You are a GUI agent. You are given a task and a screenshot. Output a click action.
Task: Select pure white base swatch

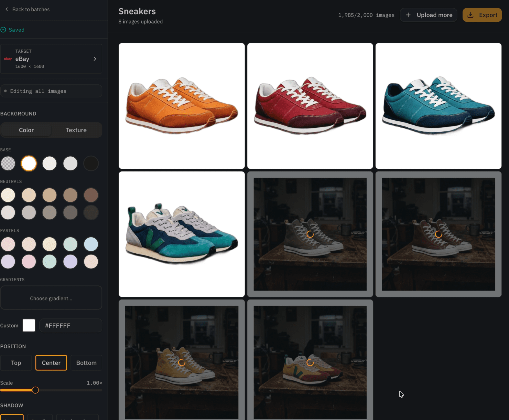(29, 163)
